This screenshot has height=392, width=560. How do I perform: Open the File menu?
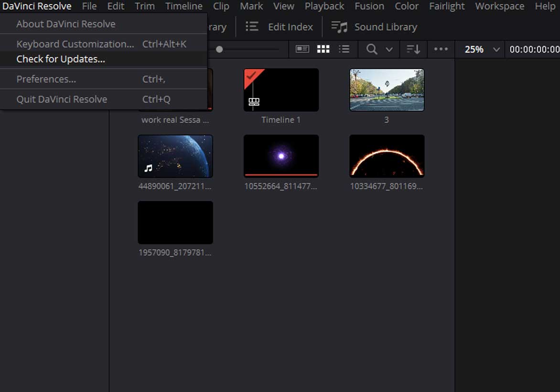(89, 6)
